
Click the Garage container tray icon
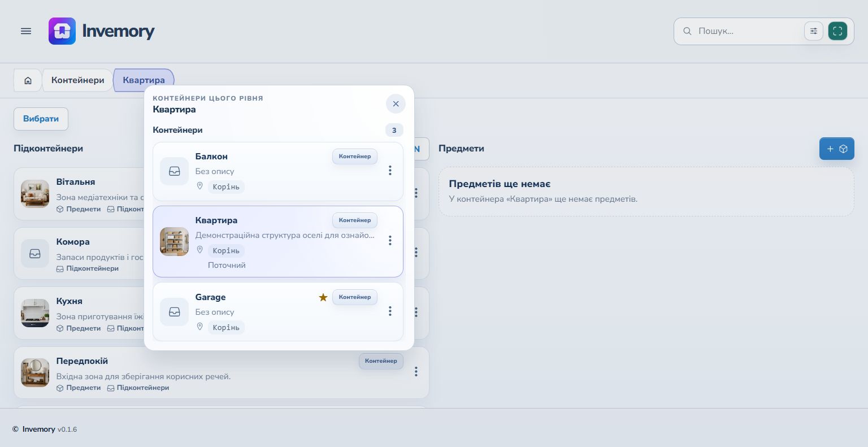pyautogui.click(x=175, y=312)
